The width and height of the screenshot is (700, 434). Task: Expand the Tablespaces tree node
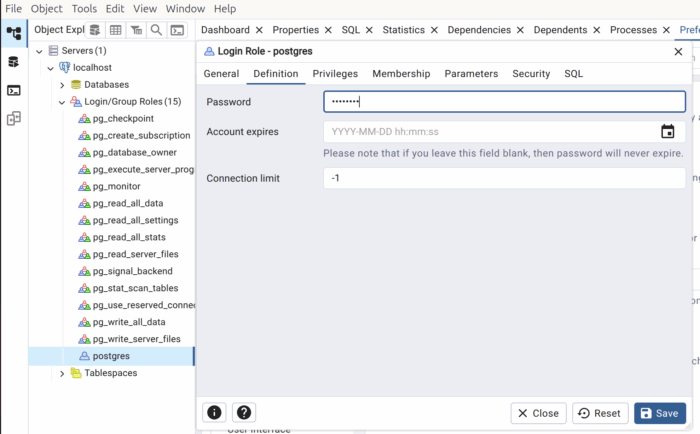click(62, 373)
